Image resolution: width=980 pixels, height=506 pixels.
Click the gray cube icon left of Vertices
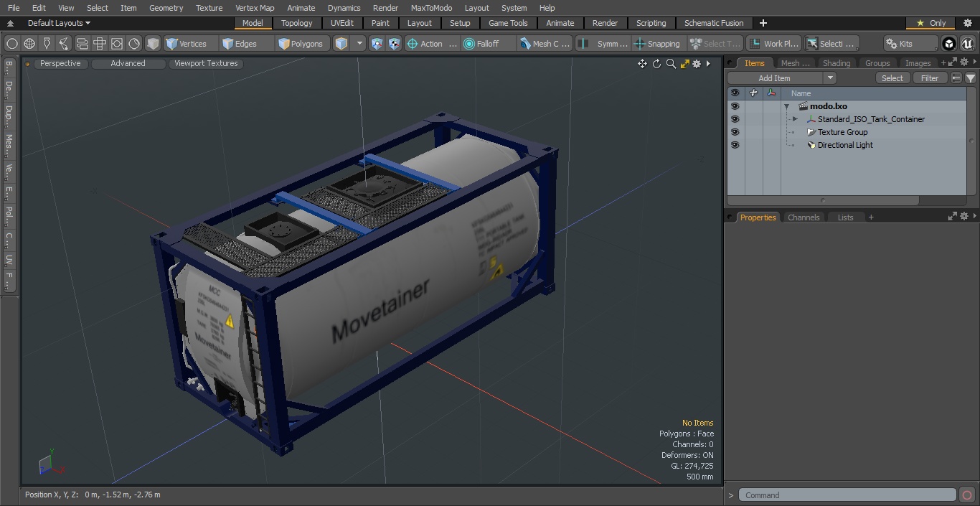coord(153,44)
